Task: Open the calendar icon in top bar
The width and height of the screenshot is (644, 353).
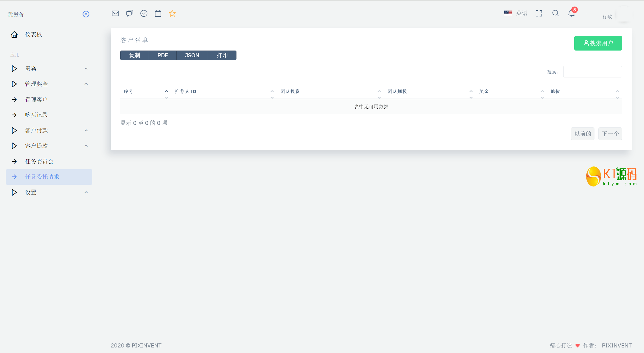Action: [x=158, y=13]
